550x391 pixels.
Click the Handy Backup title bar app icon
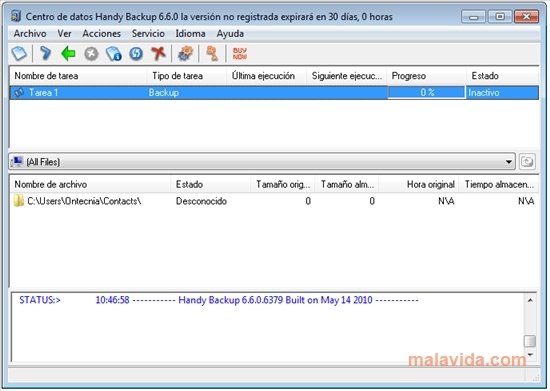16,16
